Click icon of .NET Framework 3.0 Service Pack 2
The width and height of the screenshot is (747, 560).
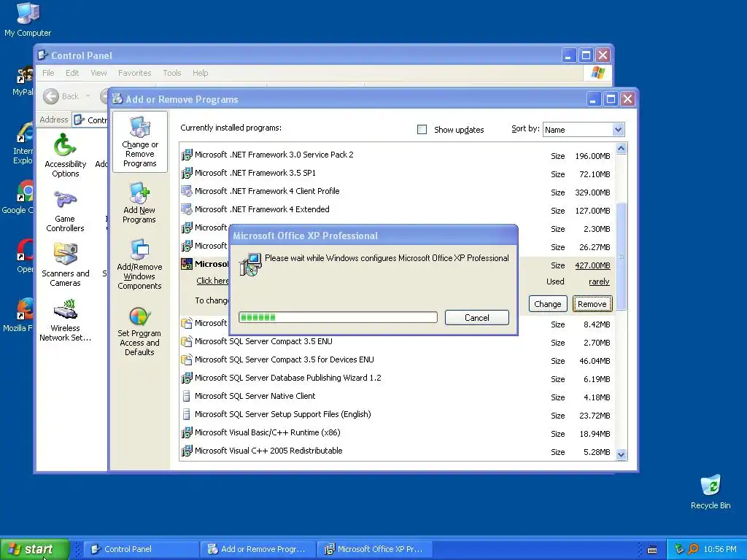click(x=187, y=155)
